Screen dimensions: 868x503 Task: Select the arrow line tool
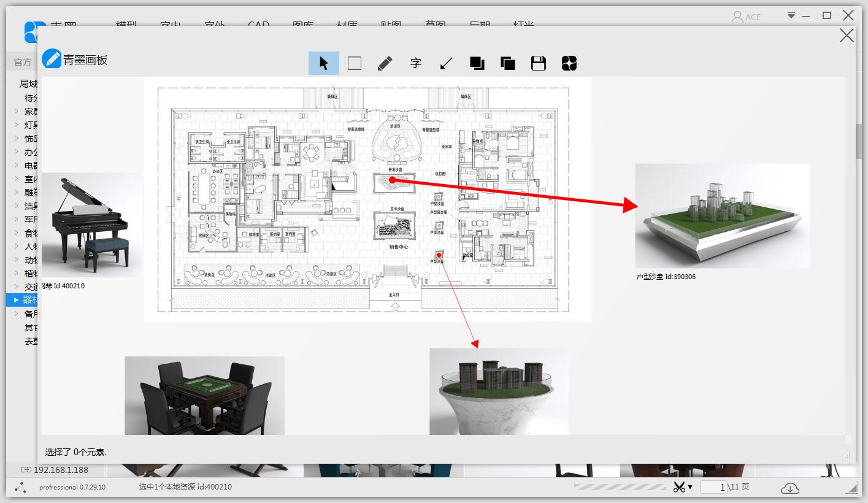(x=447, y=63)
